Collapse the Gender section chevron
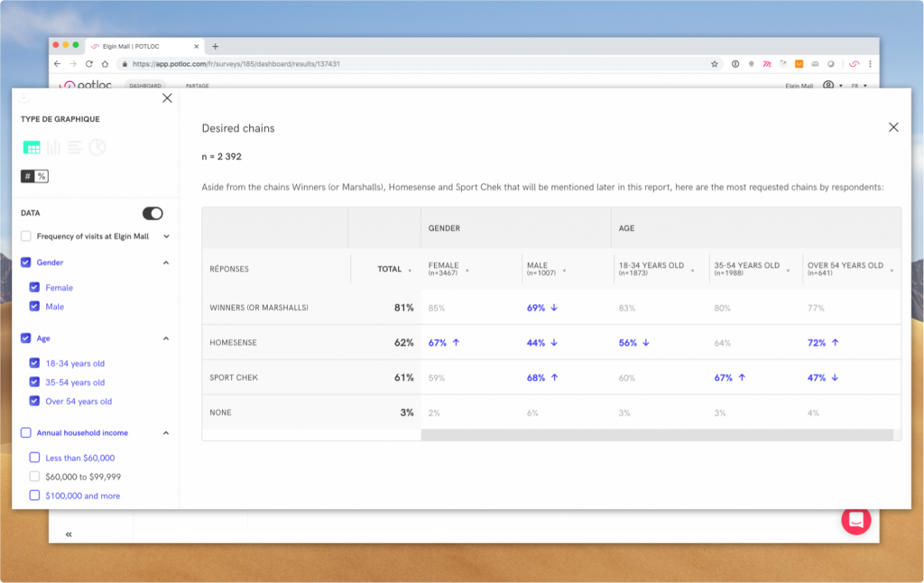This screenshot has height=583, width=924. point(166,263)
